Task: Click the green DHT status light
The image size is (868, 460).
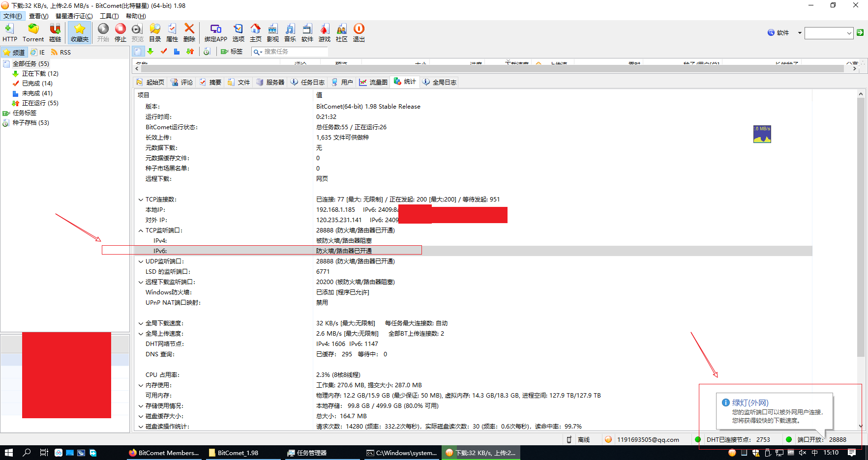Action: point(698,439)
